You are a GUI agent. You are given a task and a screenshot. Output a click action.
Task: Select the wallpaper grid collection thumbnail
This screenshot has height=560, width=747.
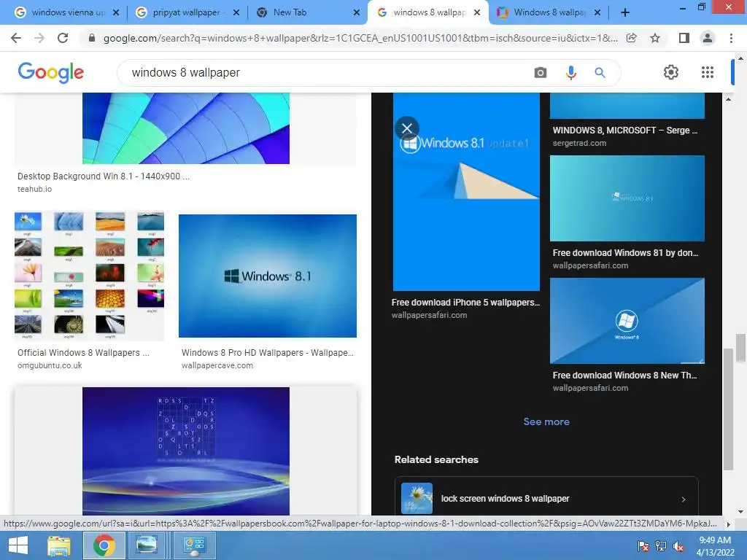pyautogui.click(x=89, y=276)
